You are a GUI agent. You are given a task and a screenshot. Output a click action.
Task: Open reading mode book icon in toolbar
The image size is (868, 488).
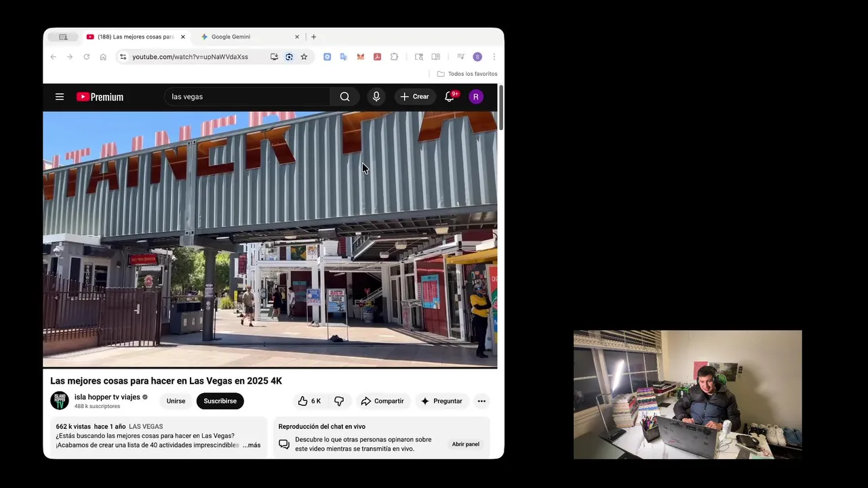(x=435, y=57)
